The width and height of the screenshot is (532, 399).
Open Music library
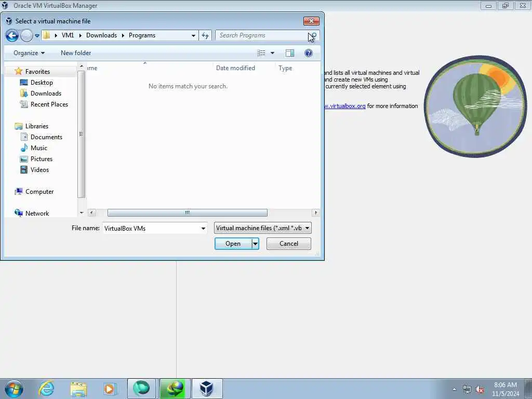pos(38,148)
